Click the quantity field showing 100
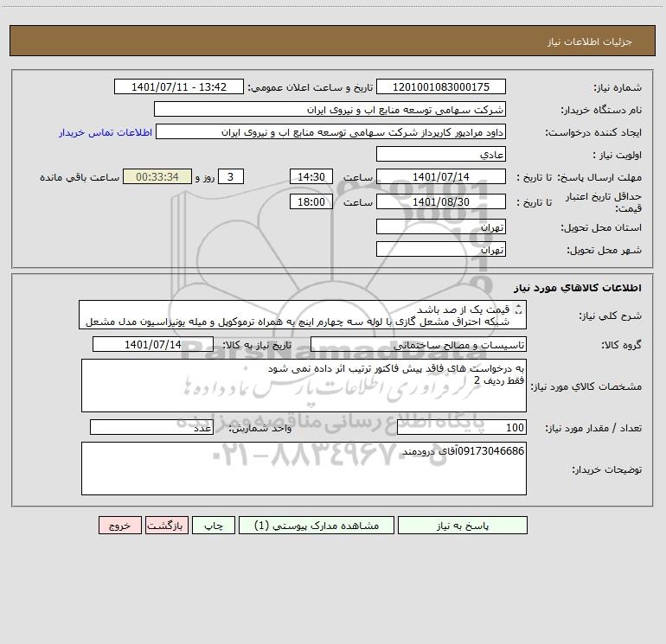The image size is (666, 644). point(462,428)
